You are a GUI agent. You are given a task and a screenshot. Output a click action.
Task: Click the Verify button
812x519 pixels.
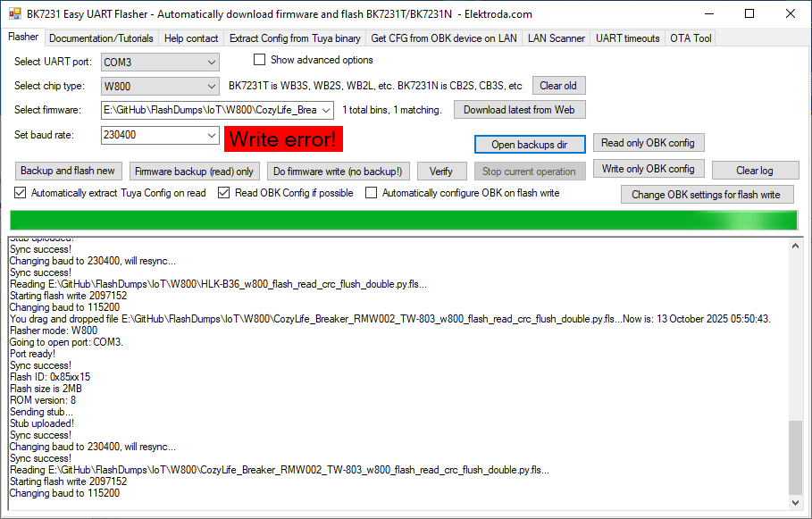tap(441, 172)
